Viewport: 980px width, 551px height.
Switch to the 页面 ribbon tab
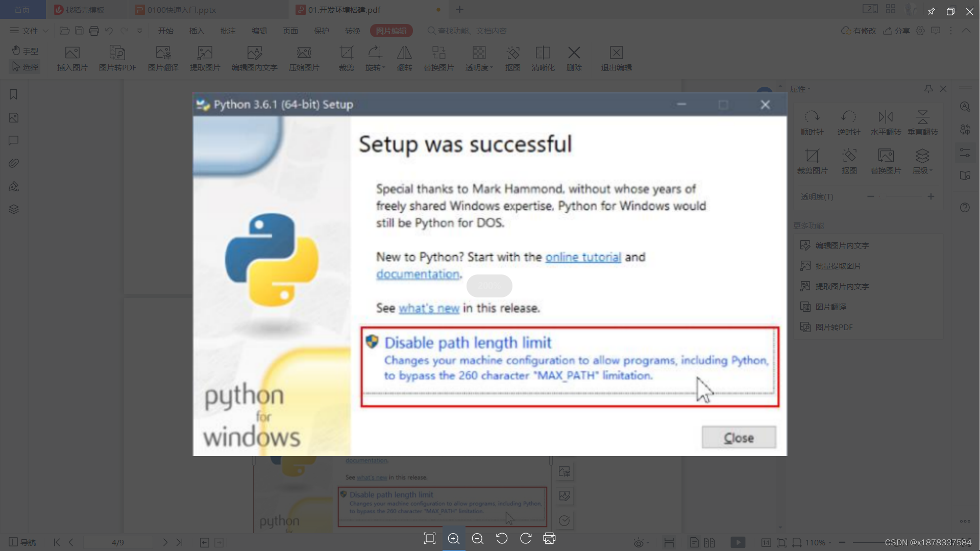pyautogui.click(x=290, y=31)
